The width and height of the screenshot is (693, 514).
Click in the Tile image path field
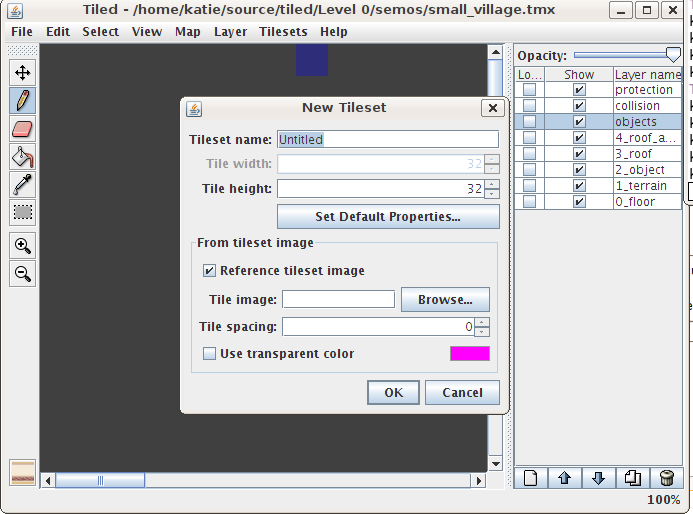[339, 300]
